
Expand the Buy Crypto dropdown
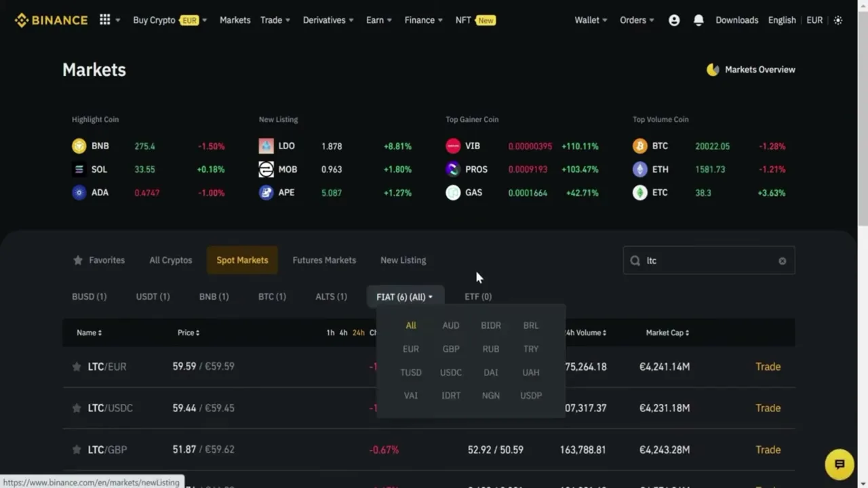(x=170, y=20)
